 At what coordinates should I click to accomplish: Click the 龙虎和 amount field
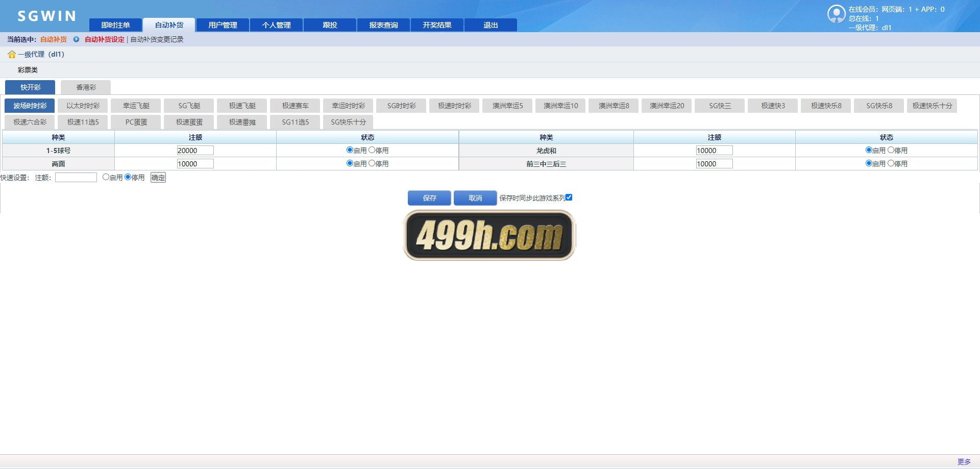(x=714, y=151)
